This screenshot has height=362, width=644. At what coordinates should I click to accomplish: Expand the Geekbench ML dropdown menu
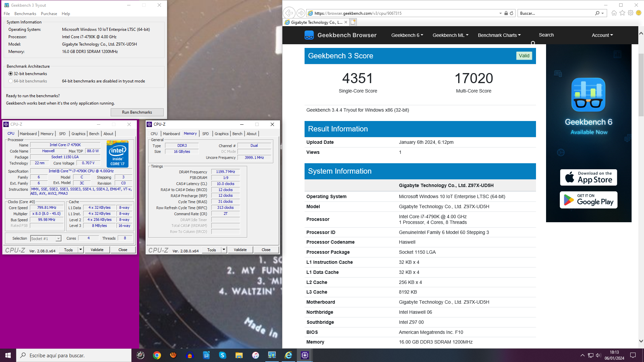point(450,35)
